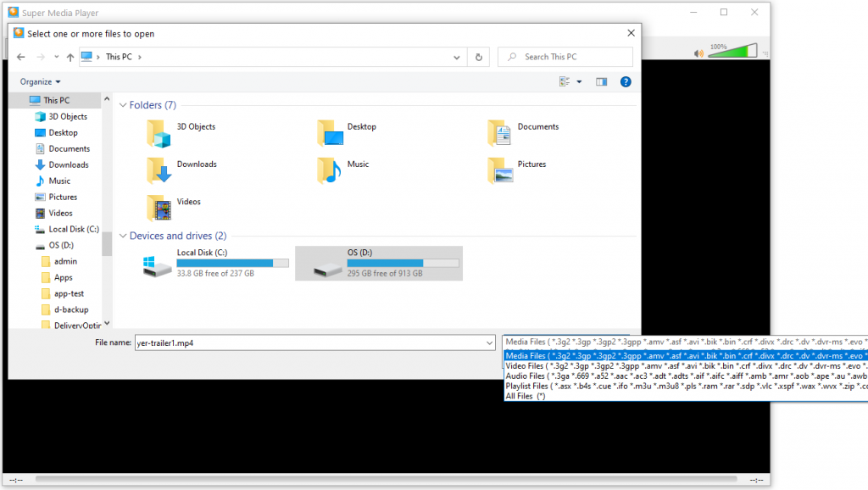Open the Local Disk (C:) drive
The width and height of the screenshot is (868, 490).
159,266
